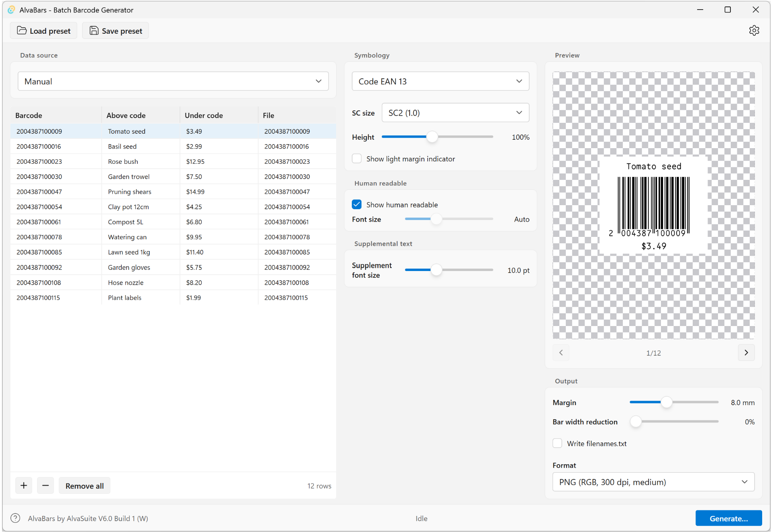Click the Barcode column header
The image size is (771, 532).
pos(56,115)
